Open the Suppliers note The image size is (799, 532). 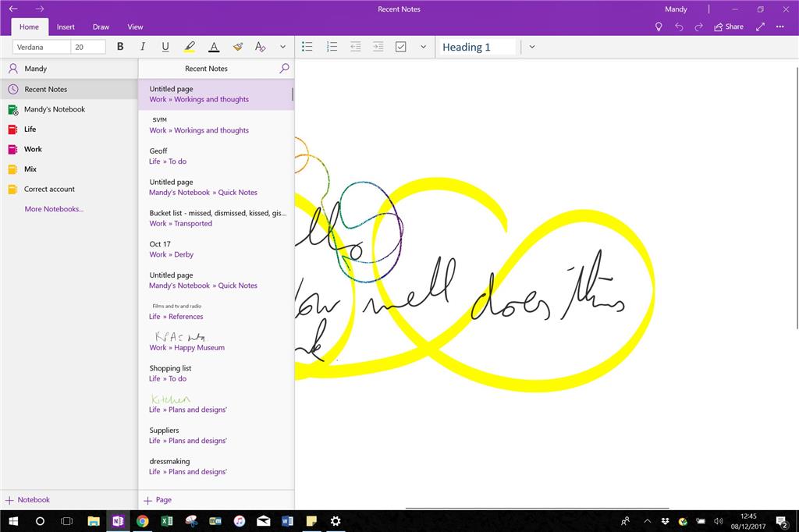pos(215,436)
